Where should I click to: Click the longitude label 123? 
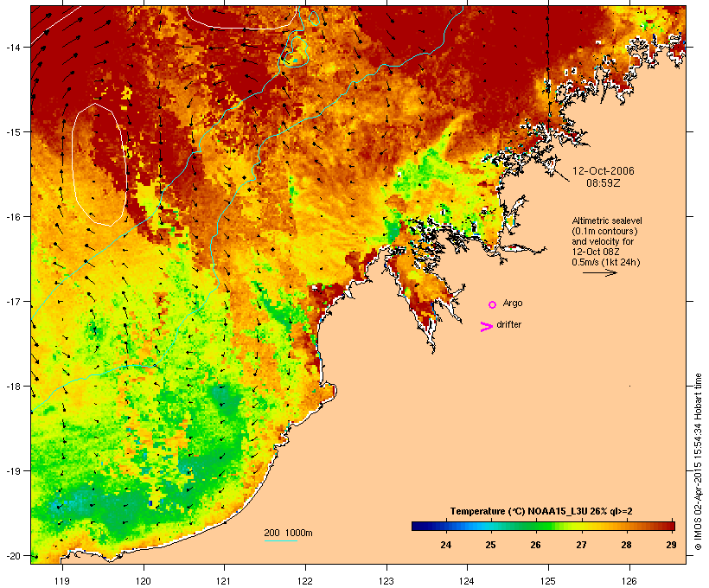pyautogui.click(x=386, y=581)
